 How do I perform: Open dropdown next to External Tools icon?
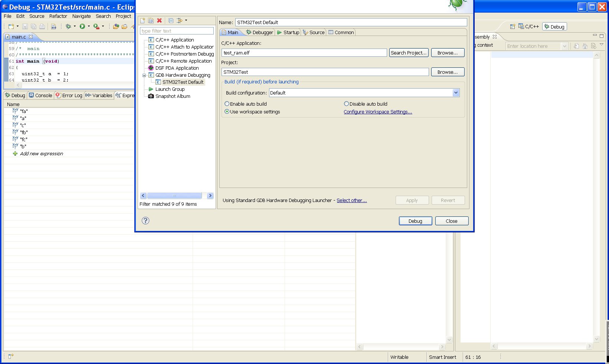coord(103,26)
